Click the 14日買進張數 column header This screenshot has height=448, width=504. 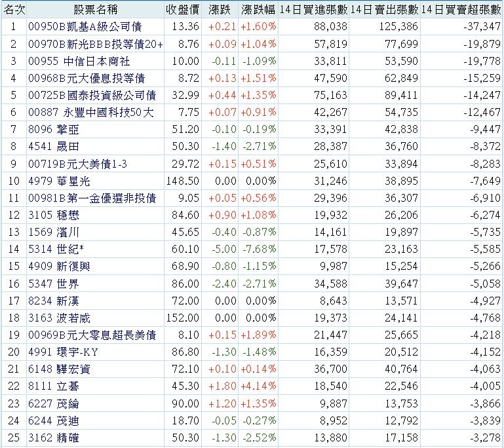[x=313, y=10]
